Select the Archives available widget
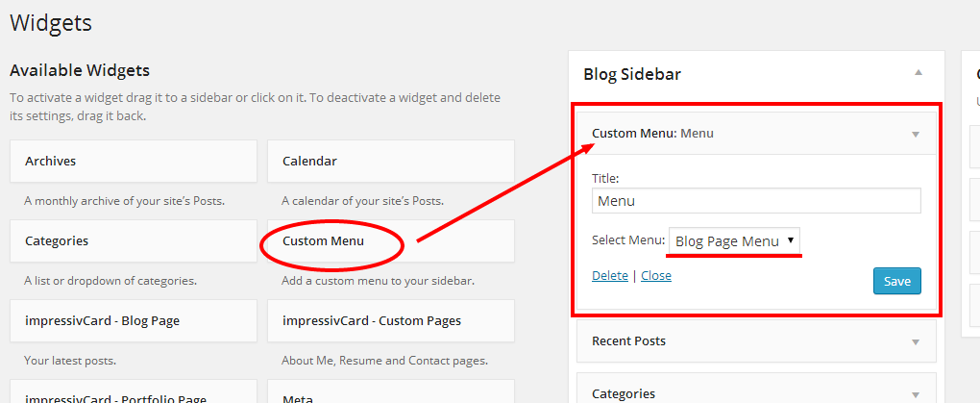Screen dimensions: 980x403 tap(133, 161)
